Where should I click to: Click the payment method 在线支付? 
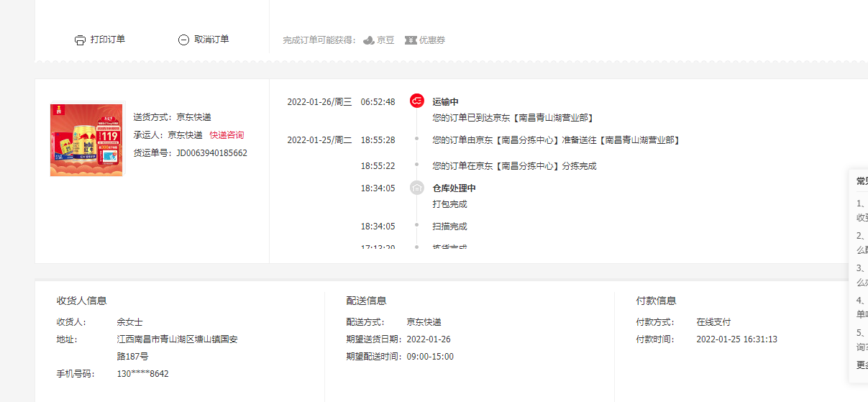(713, 322)
